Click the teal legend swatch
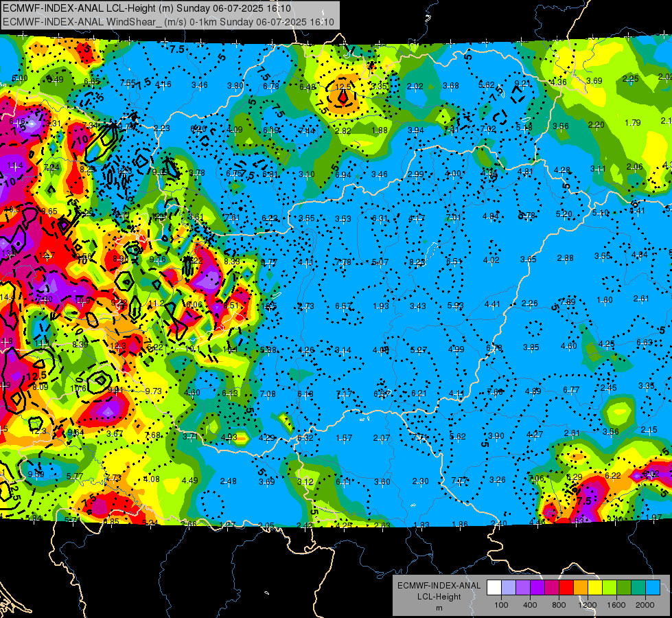672x618 pixels. pos(638,588)
